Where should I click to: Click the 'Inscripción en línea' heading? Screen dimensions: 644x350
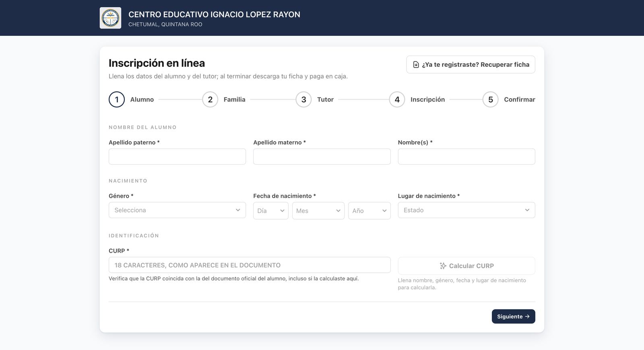tap(157, 63)
